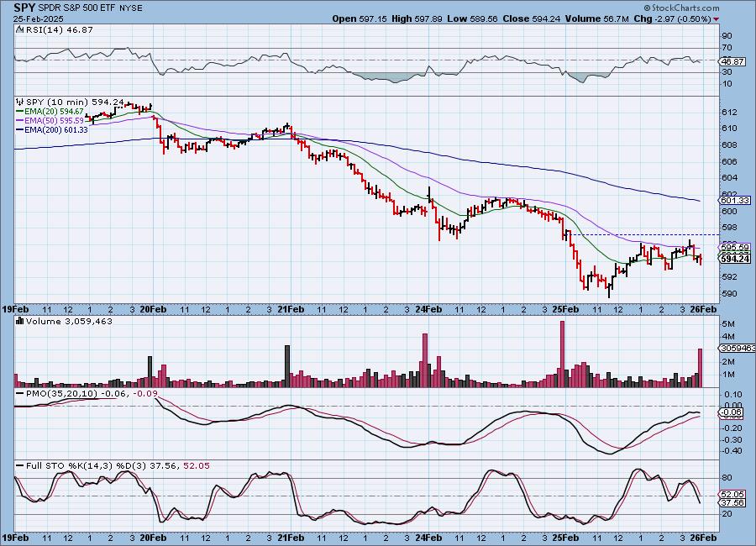
Task: Click the boxed 3059463 volume axis label
Action: click(738, 349)
